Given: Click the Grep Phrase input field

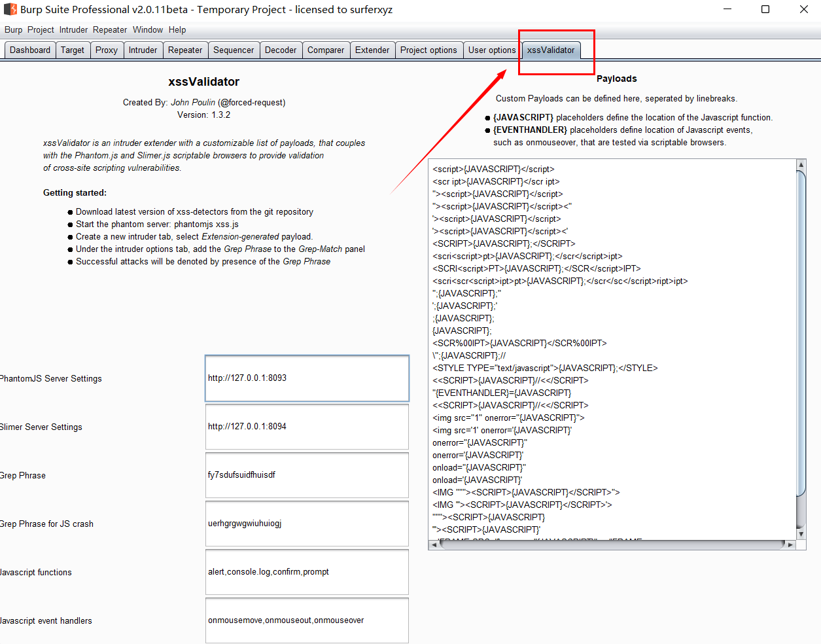Looking at the screenshot, I should click(x=307, y=475).
